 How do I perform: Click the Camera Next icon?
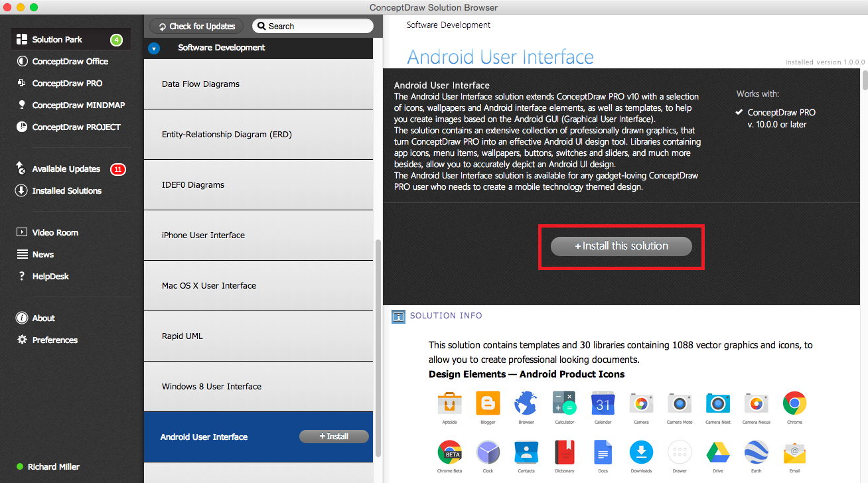718,403
